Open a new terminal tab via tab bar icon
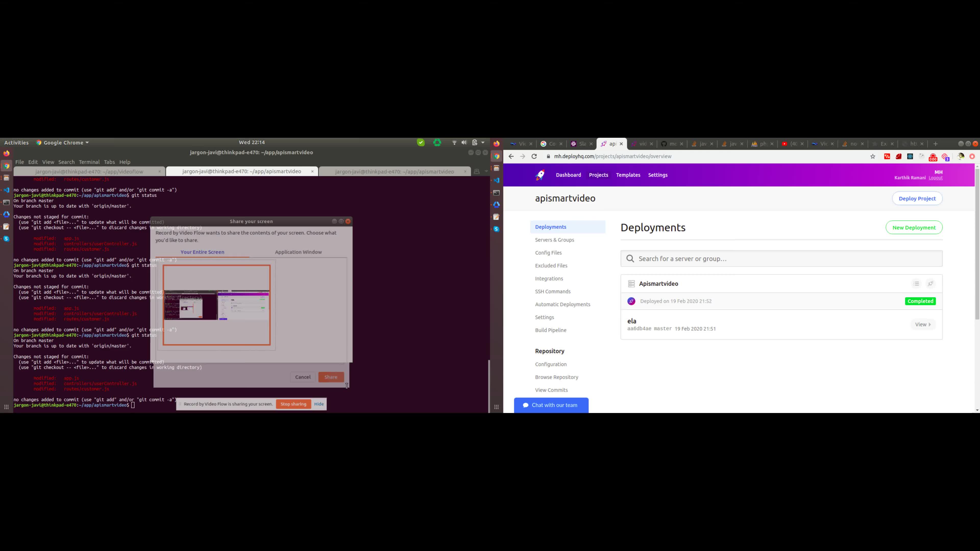 (x=476, y=171)
